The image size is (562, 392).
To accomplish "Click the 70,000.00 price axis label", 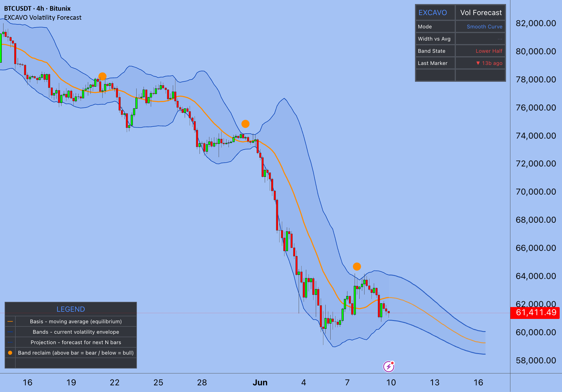I will point(536,192).
